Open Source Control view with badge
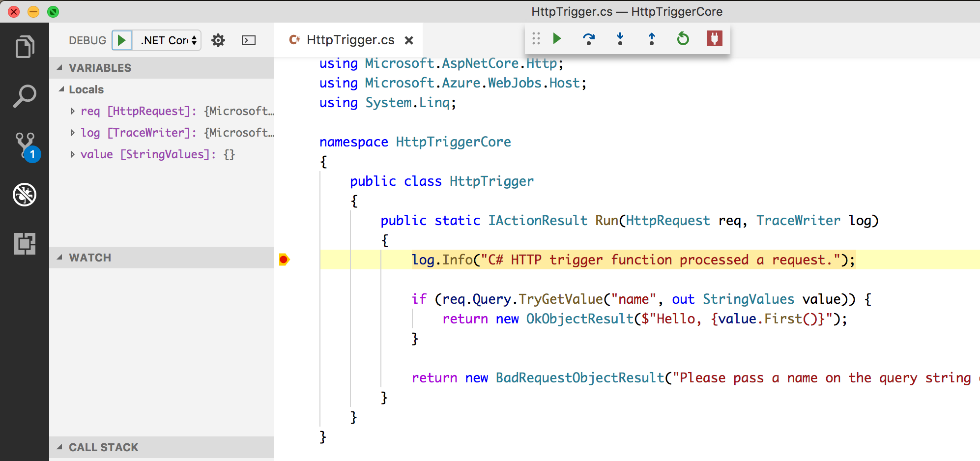Screen dimensions: 980x461 coord(26,145)
